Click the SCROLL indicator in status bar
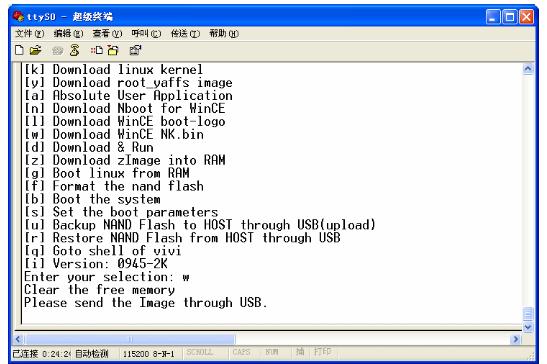Image resolution: width=547 pixels, height=364 pixels. point(200,352)
